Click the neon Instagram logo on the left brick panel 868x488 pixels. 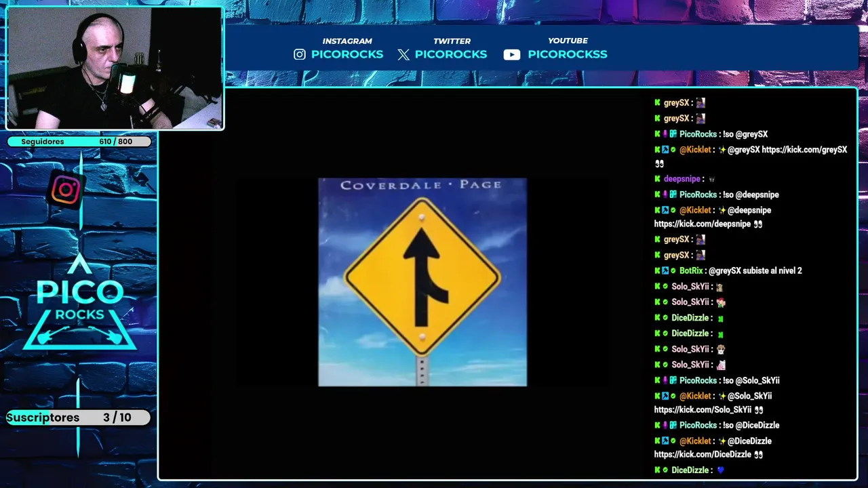coord(66,190)
